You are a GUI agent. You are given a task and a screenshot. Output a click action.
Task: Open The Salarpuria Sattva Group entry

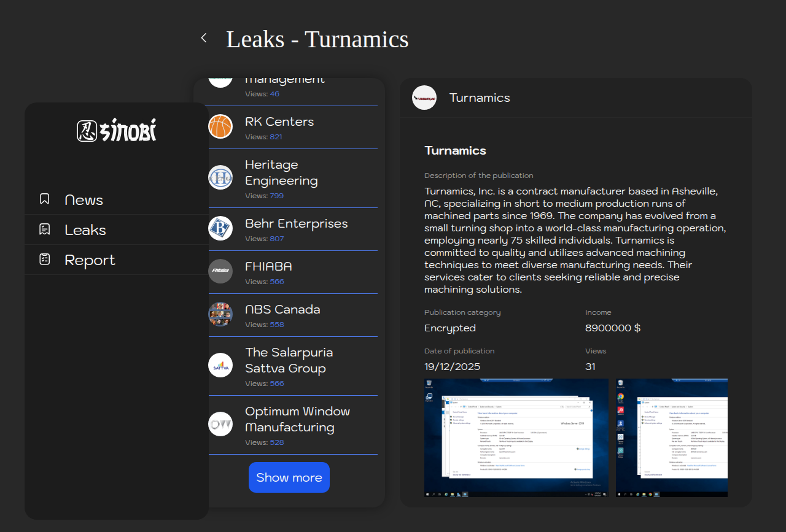point(289,360)
